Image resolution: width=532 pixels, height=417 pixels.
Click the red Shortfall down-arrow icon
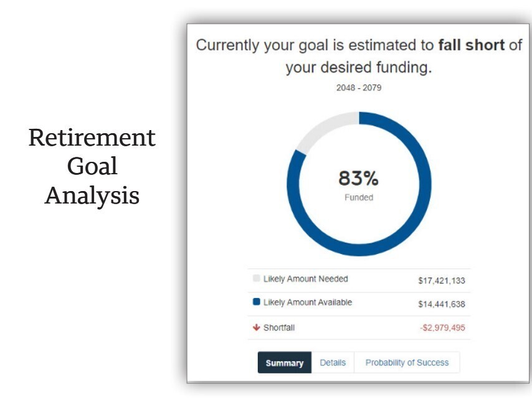tap(256, 328)
